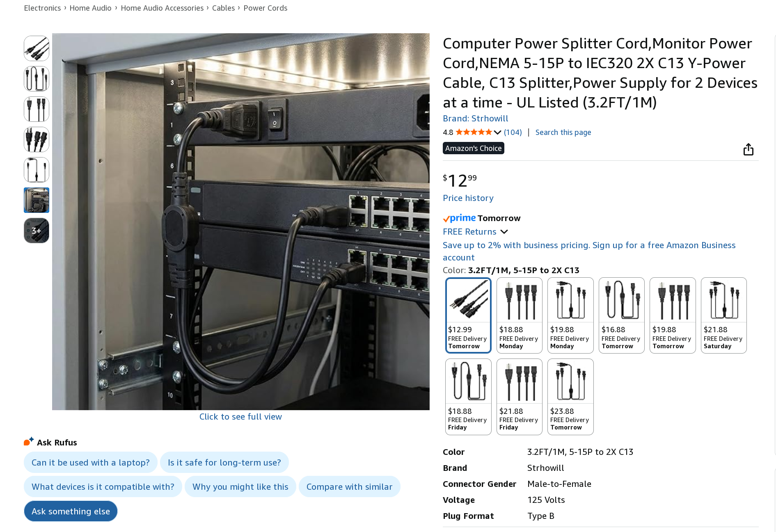Click the Price history link

[x=468, y=198]
